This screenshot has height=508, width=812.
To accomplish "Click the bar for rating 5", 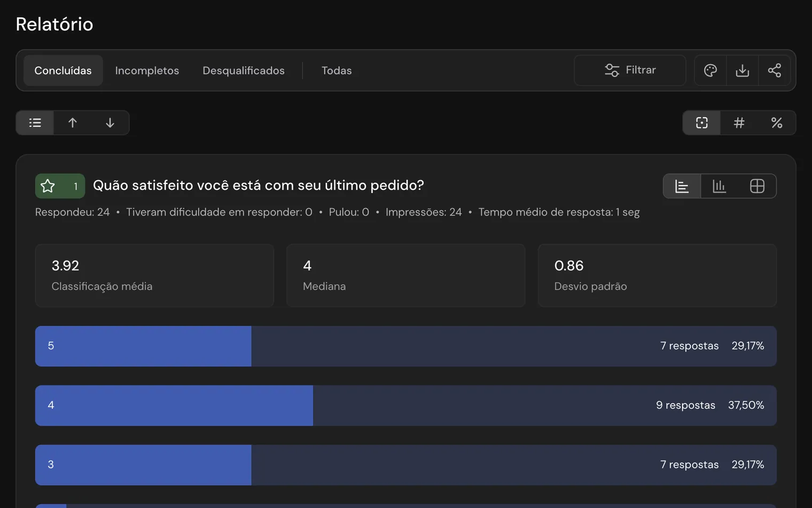I will [x=406, y=346].
